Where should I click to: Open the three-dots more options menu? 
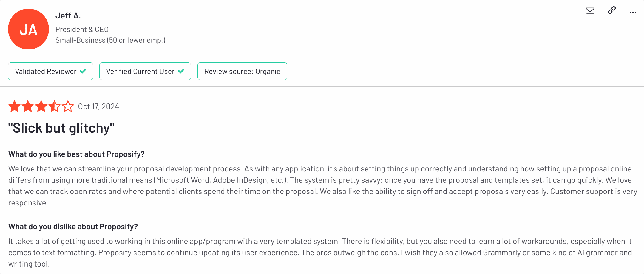coord(633,13)
